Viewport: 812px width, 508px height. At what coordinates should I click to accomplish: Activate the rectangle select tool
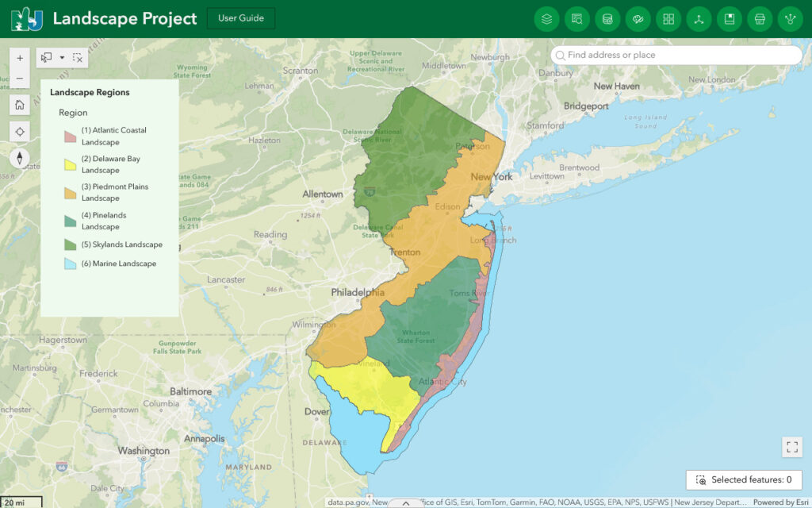pyautogui.click(x=46, y=58)
